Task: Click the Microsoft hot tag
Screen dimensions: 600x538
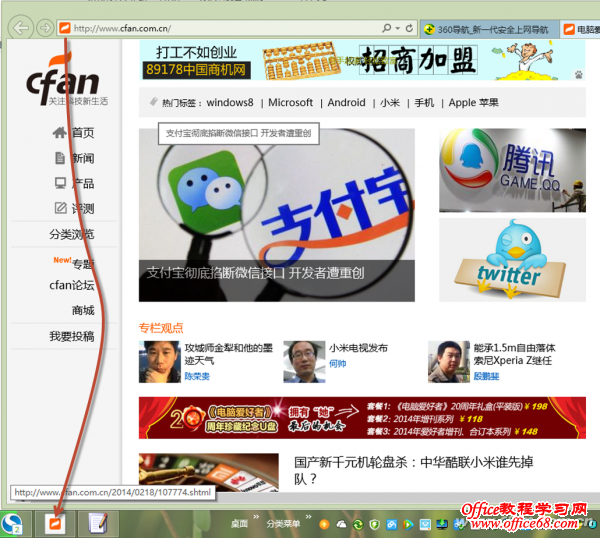Action: coord(290,103)
